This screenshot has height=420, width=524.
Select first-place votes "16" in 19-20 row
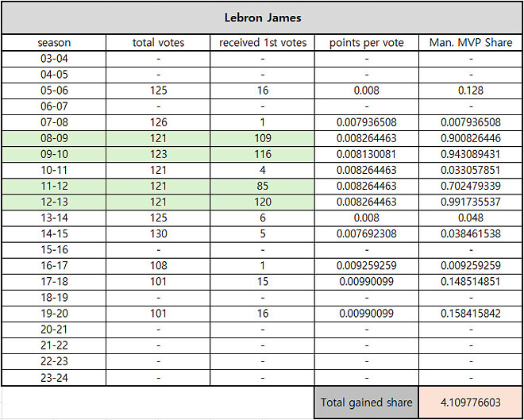tap(262, 314)
